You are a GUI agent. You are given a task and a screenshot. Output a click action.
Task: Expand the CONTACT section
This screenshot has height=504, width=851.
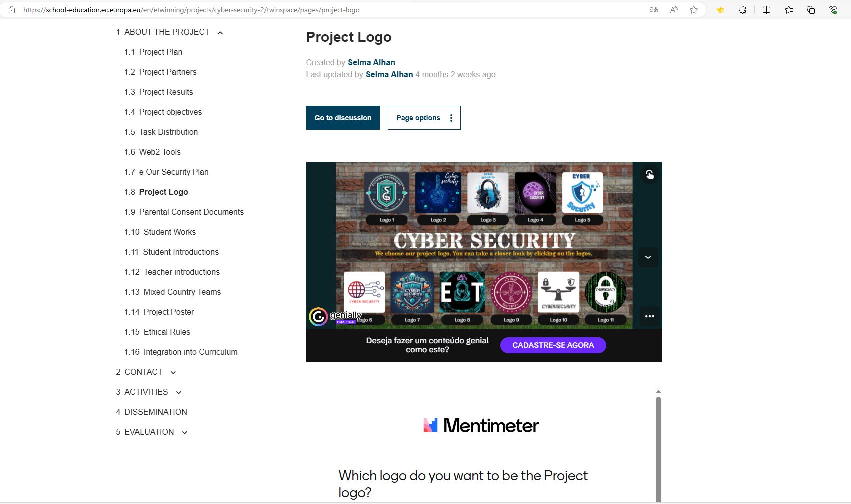[x=173, y=372]
